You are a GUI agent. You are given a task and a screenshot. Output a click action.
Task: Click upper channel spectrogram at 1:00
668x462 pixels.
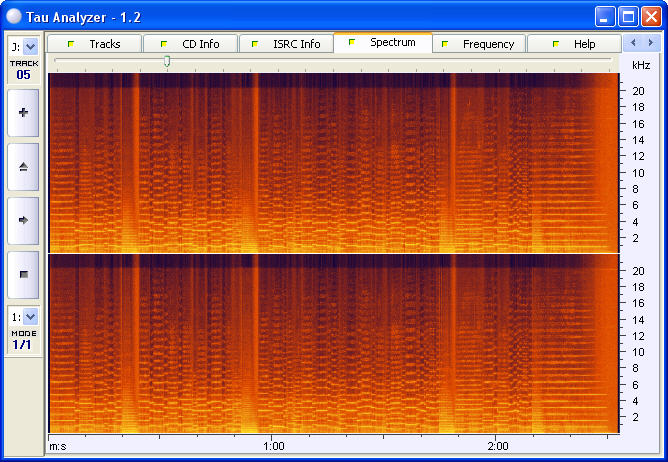tap(273, 160)
